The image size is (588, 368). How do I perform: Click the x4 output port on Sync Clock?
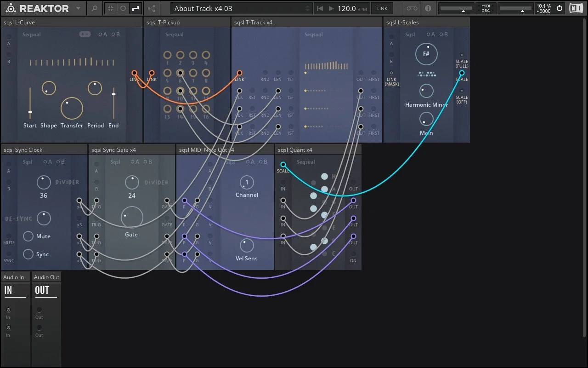pos(79,200)
